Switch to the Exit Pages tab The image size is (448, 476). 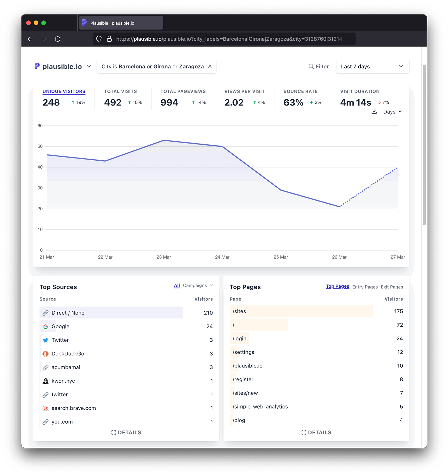click(x=392, y=287)
